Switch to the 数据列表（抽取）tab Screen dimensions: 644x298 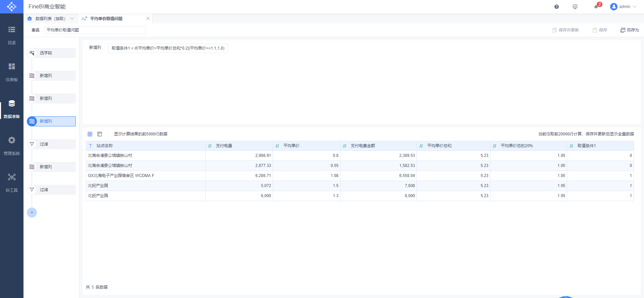(x=50, y=18)
